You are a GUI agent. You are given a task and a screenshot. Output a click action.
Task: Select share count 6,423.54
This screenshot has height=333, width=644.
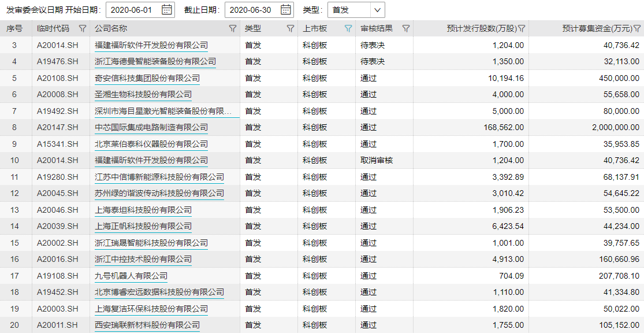coord(508,226)
